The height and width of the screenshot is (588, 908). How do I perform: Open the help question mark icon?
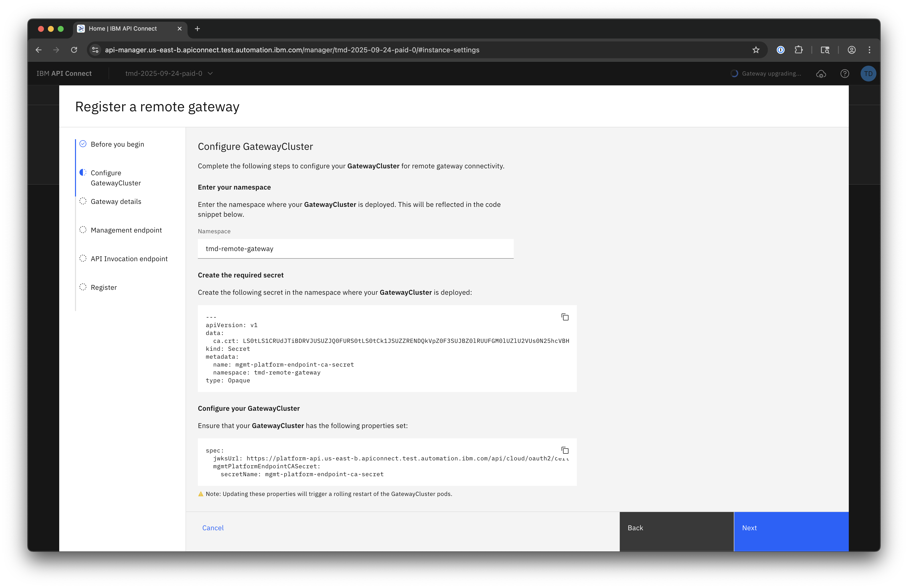tap(844, 74)
